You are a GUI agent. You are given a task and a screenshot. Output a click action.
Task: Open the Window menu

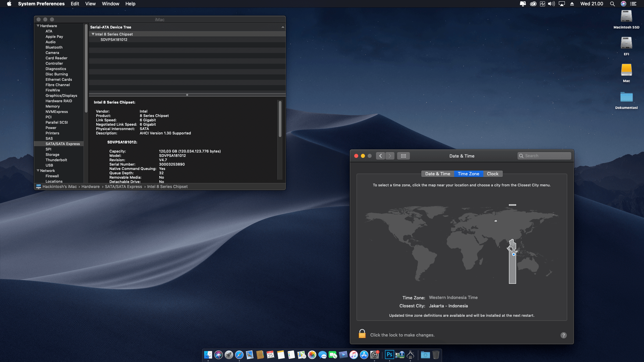pos(110,4)
